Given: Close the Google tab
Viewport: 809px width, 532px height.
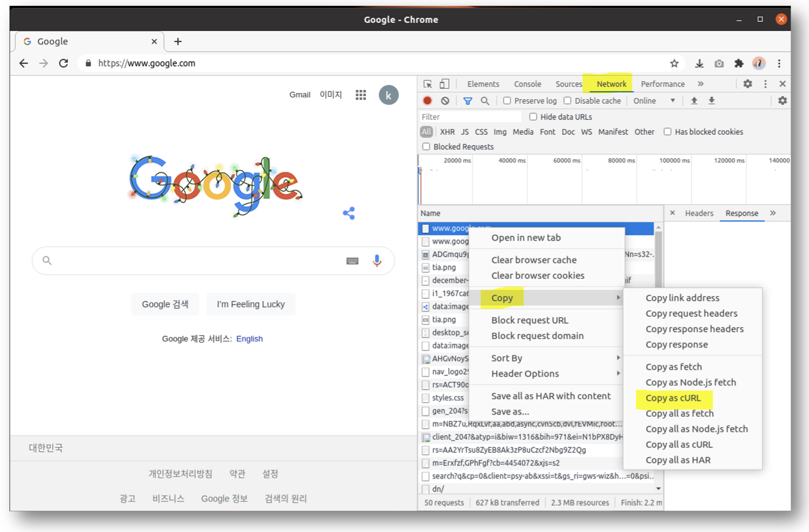Looking at the screenshot, I should (x=154, y=41).
